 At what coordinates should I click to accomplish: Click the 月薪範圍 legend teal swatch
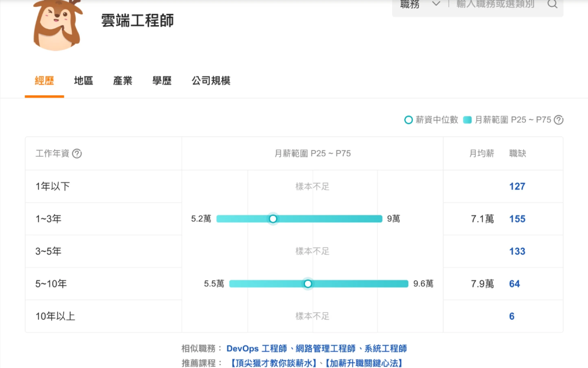click(x=467, y=120)
